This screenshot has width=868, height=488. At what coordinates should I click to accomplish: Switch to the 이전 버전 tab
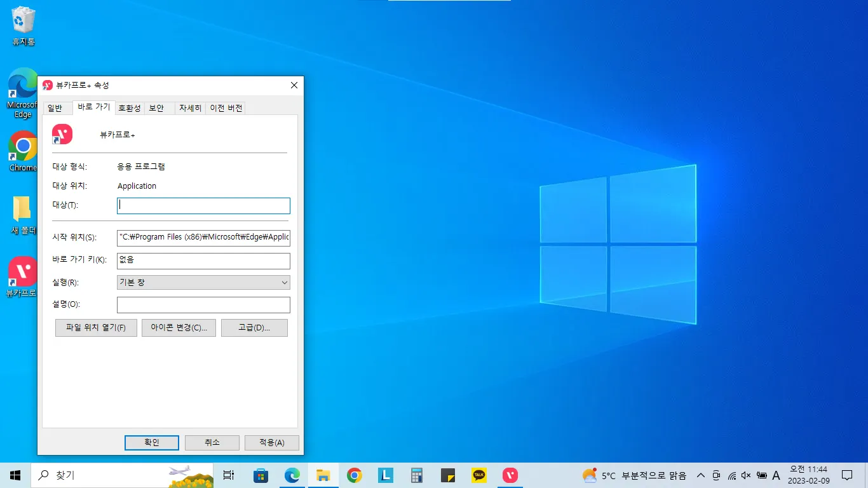(x=226, y=108)
